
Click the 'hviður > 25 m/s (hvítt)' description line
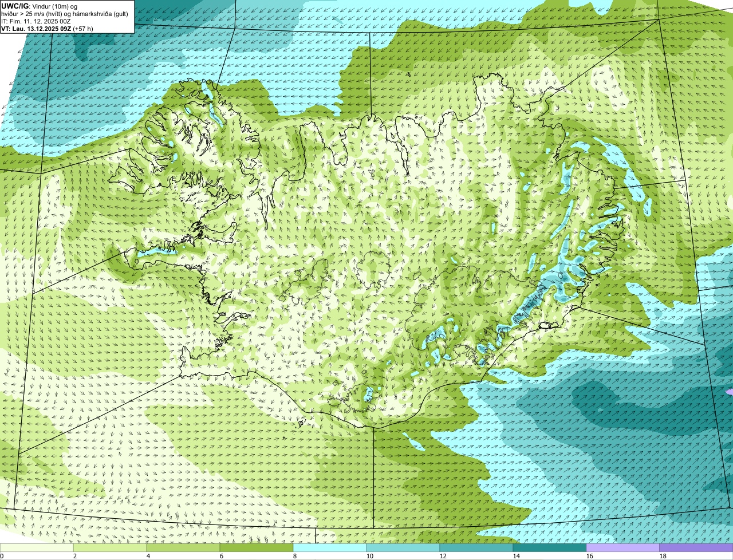[65, 14]
